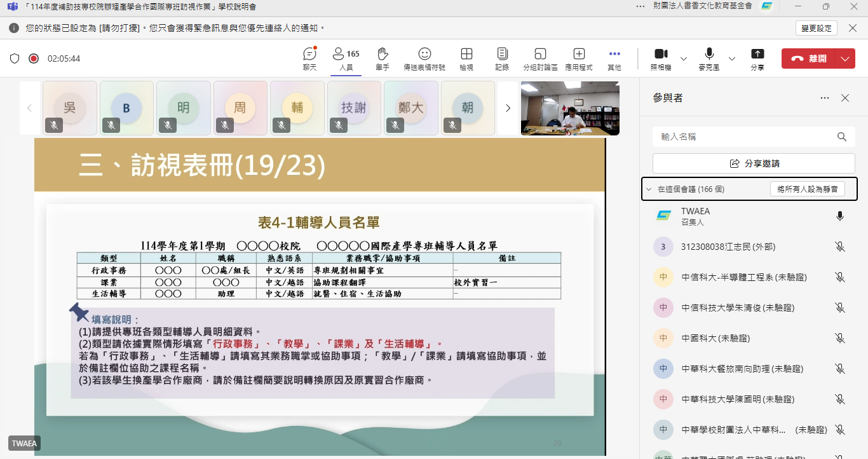Toggle mute for participant 中國科大

(840, 338)
